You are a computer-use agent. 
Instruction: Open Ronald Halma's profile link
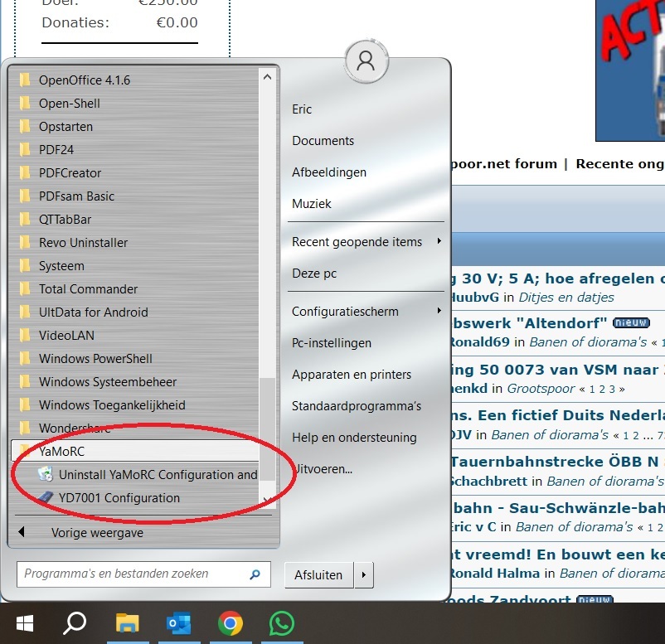coord(495,574)
